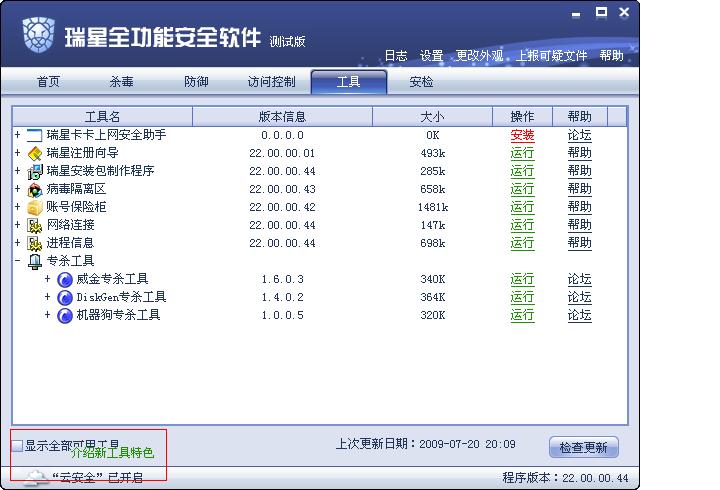The height and width of the screenshot is (490, 720).
Task: Run 进程信息 via 运行 link
Action: coord(522,243)
